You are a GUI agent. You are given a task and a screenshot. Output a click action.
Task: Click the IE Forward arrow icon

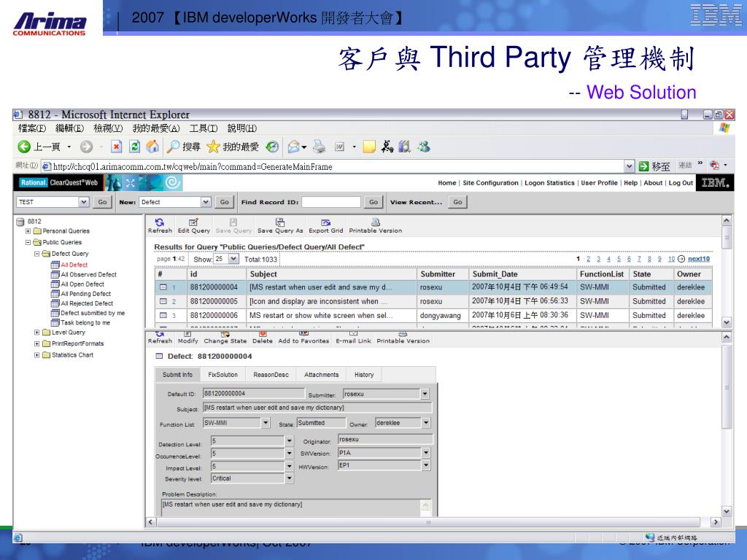[86, 147]
